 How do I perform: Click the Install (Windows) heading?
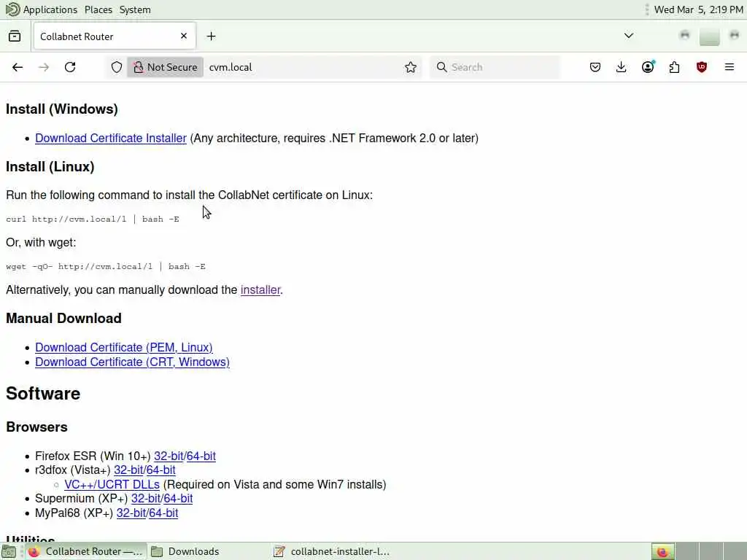coord(62,109)
